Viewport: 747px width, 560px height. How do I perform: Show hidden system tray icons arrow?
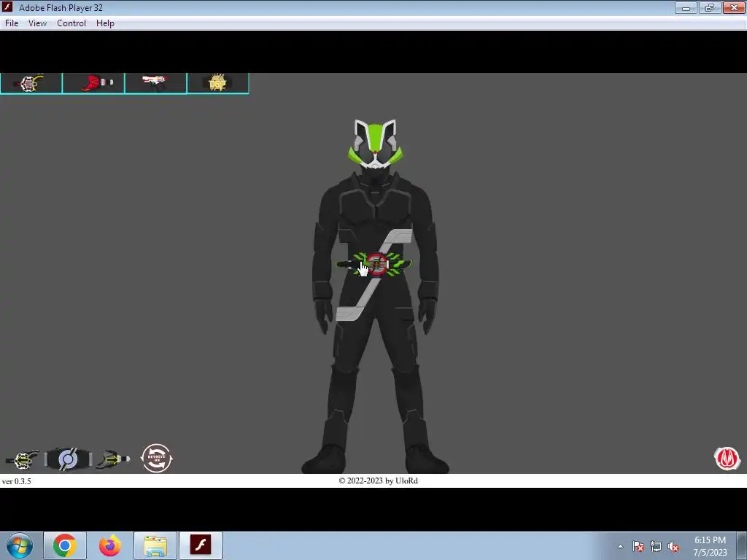point(620,546)
